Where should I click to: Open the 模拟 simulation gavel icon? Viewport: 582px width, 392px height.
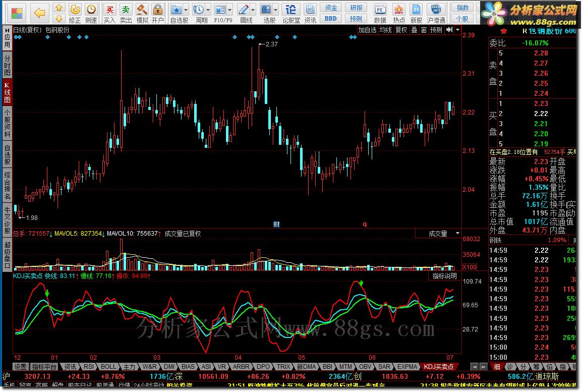pyautogui.click(x=142, y=13)
